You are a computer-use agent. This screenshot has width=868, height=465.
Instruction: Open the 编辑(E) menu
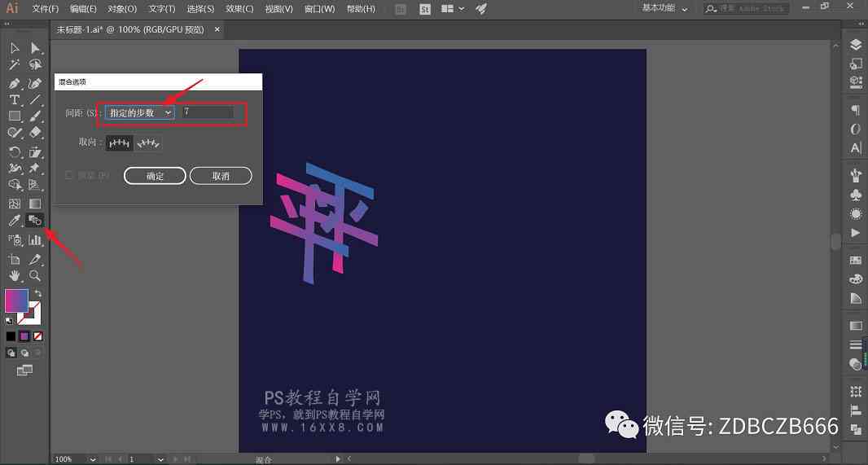pos(83,9)
